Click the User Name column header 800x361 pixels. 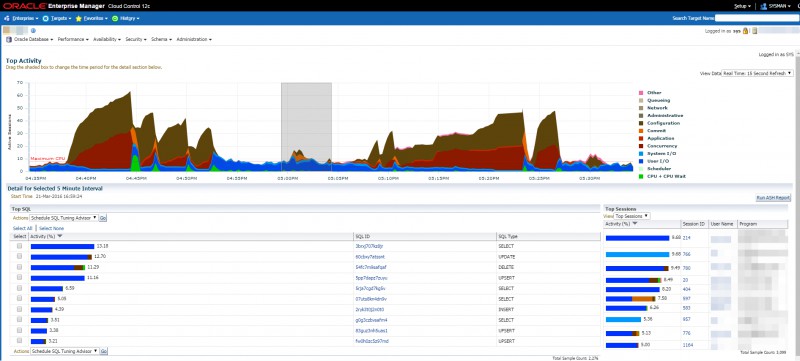(722, 224)
